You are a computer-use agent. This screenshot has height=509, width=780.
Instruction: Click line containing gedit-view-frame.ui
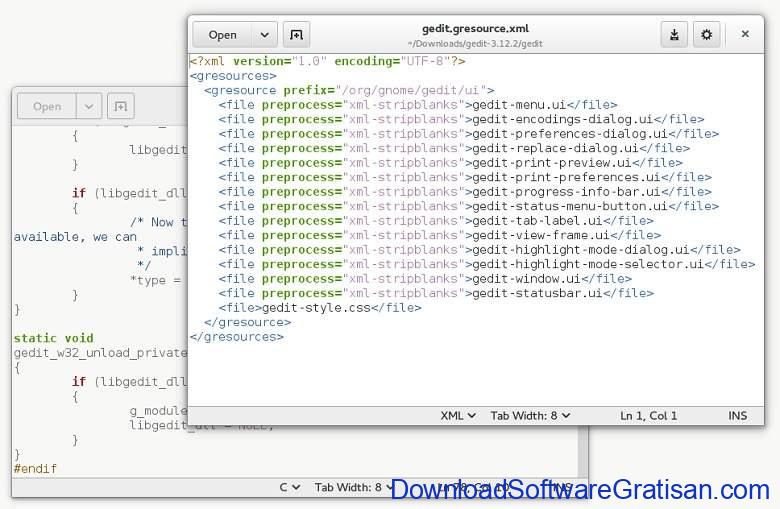[439, 235]
